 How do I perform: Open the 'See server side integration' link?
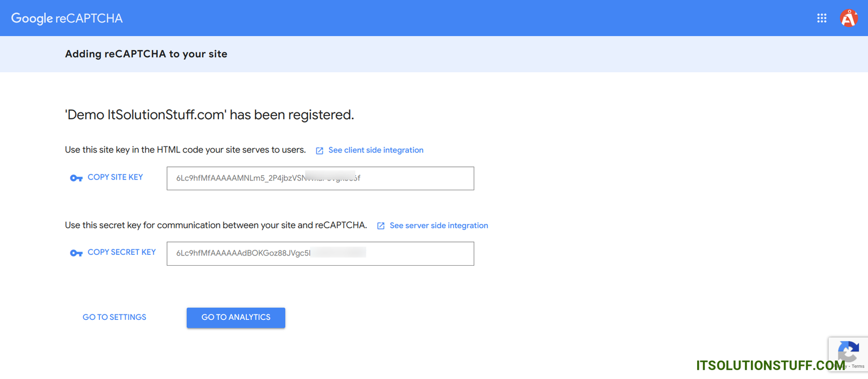438,226
